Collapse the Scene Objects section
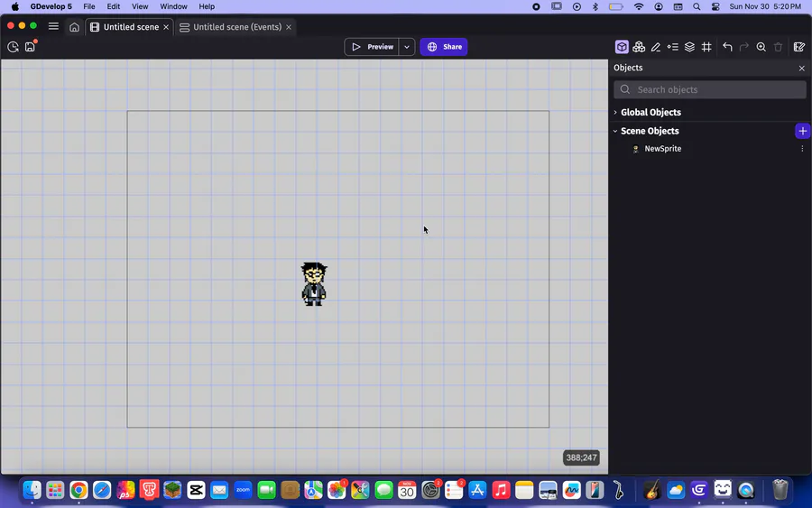 pos(615,131)
